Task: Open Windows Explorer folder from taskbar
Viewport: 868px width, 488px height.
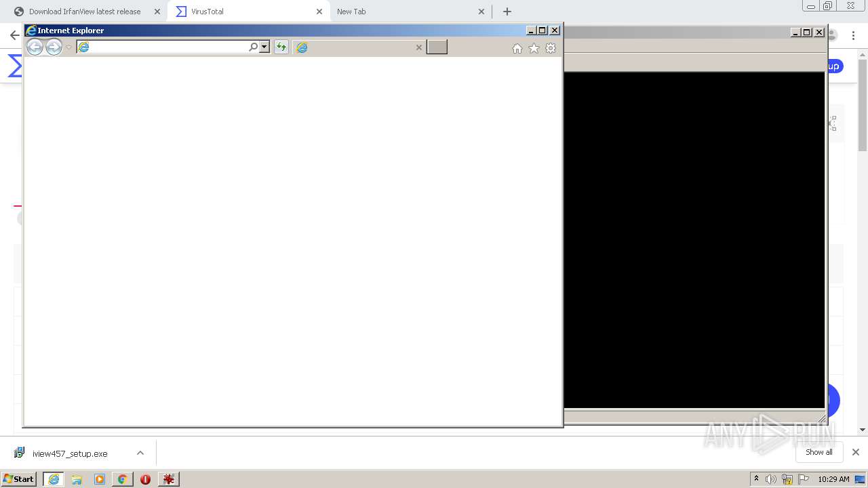Action: [x=77, y=479]
